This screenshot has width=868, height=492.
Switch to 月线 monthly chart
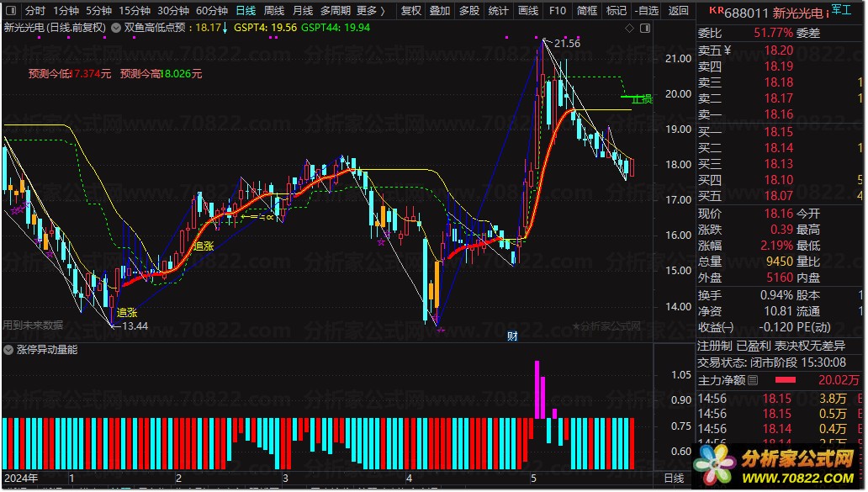pos(303,11)
